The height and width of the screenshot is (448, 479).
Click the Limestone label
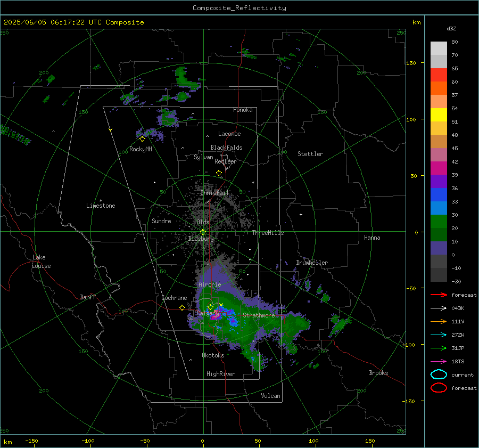(x=101, y=206)
